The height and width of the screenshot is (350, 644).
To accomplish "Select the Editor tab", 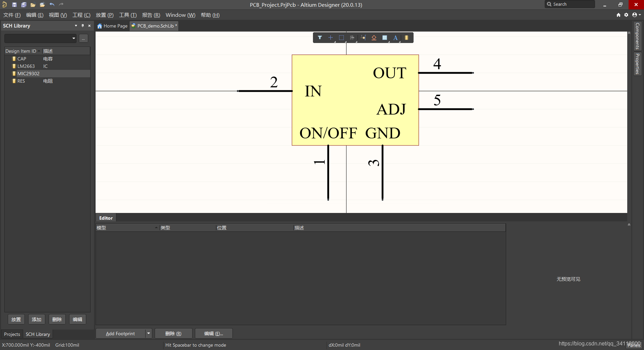I will click(x=106, y=218).
